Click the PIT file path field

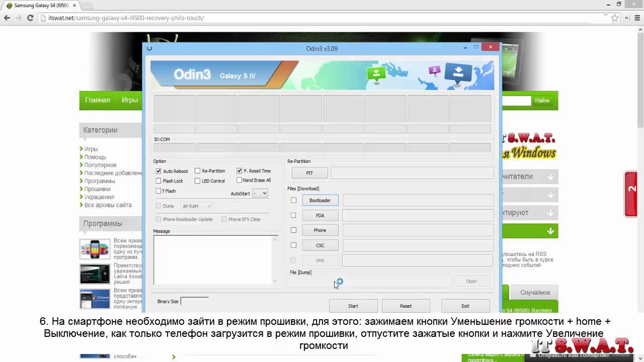412,173
